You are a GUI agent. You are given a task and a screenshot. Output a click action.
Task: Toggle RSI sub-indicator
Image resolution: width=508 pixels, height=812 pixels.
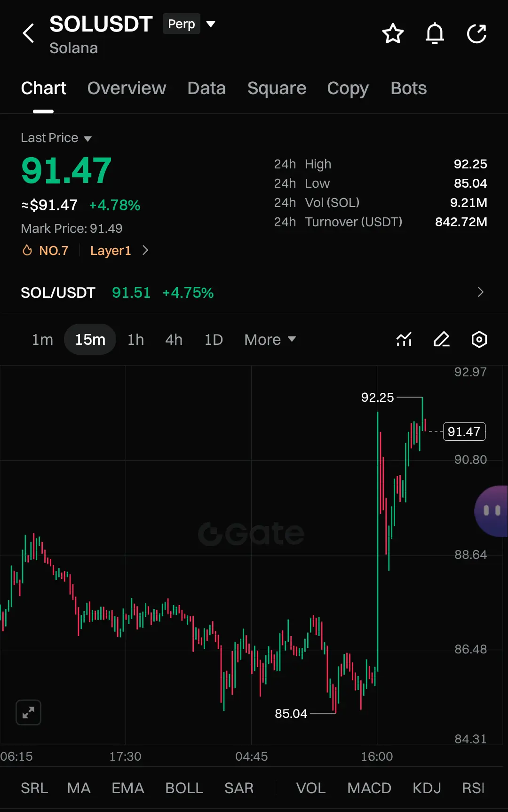tap(473, 788)
